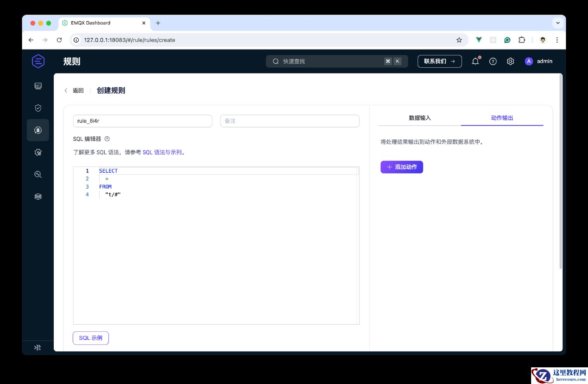The height and width of the screenshot is (384, 588).
Task: Open the access control shield icon
Action: click(38, 108)
